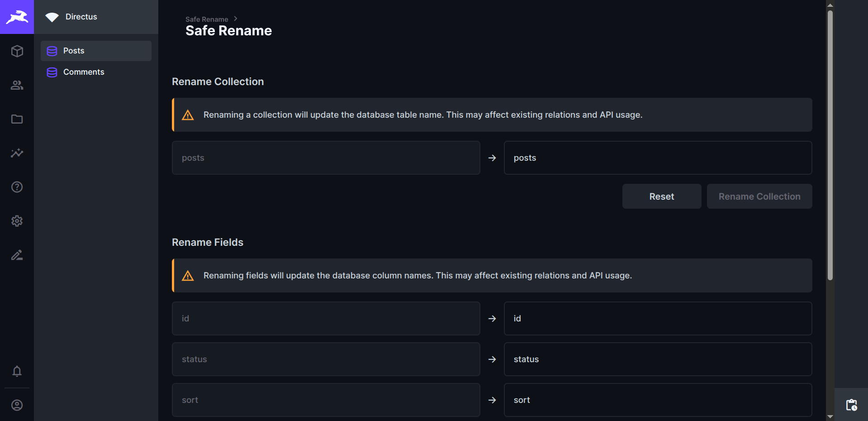The width and height of the screenshot is (868, 421).
Task: Click the breadcrumb chevron after Safe Rename
Action: pyautogui.click(x=236, y=19)
